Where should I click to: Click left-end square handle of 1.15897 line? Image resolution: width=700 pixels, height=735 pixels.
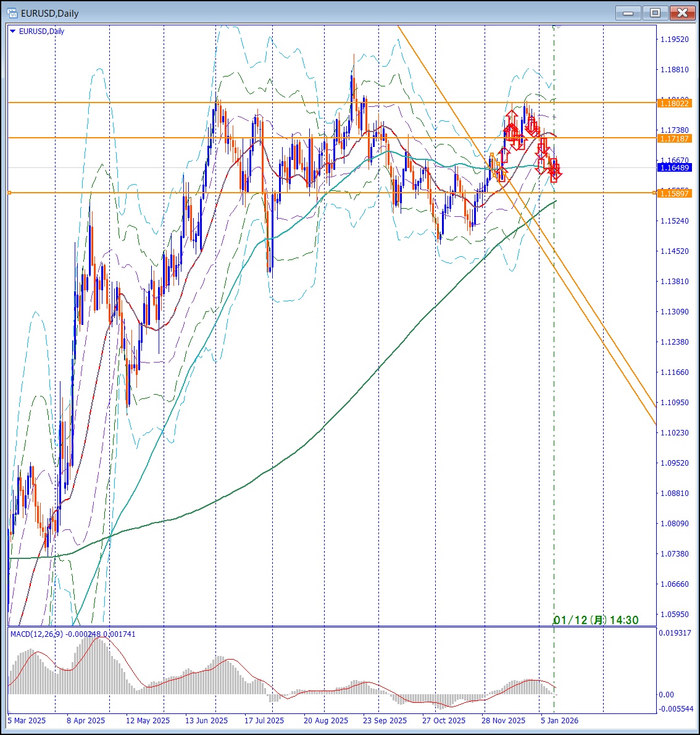click(x=9, y=193)
